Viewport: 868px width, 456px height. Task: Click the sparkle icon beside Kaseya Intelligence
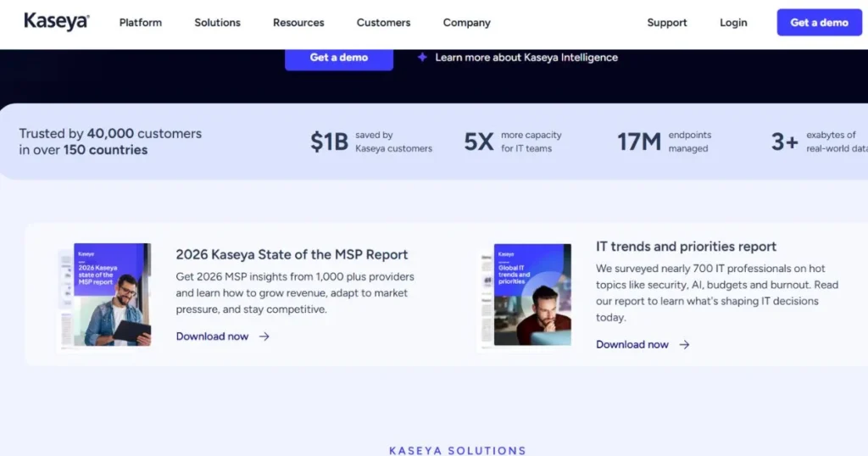pos(422,57)
